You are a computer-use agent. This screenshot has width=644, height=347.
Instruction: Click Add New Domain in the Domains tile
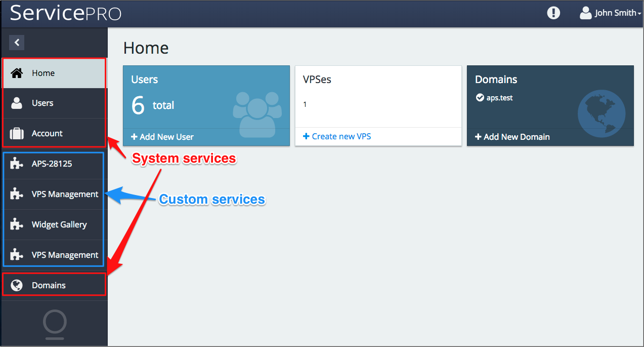click(x=512, y=137)
